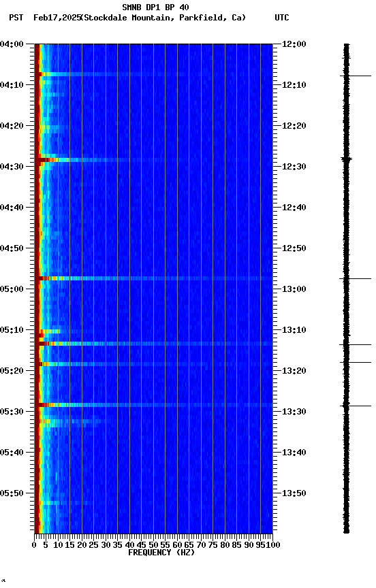The width and height of the screenshot is (376, 588).
Task: Click the 13:50 UTC time label
Action: tap(294, 494)
